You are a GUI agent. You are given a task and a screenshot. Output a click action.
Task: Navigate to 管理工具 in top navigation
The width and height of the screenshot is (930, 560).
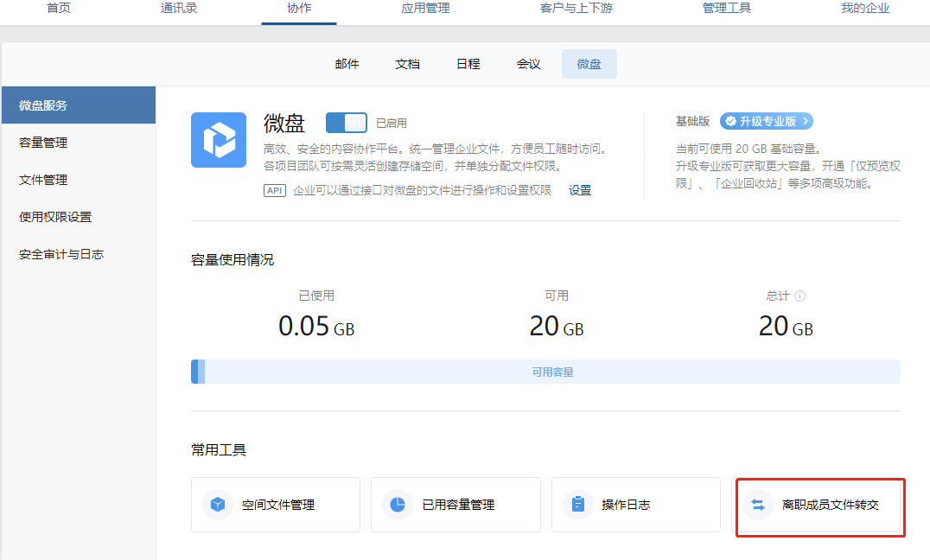coord(727,9)
